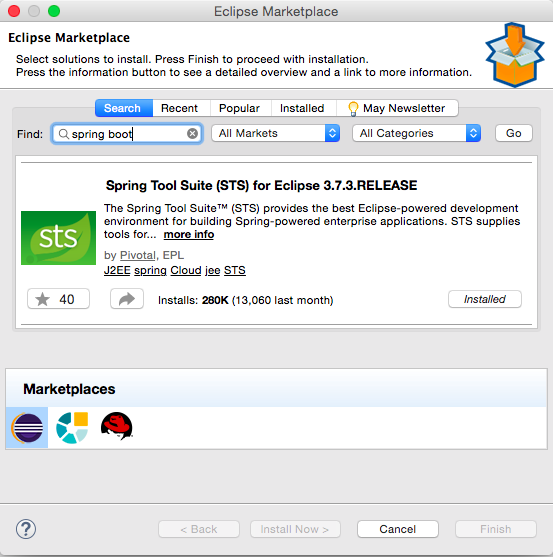
Task: Select the Eclipse marketplace icon
Action: (x=27, y=428)
